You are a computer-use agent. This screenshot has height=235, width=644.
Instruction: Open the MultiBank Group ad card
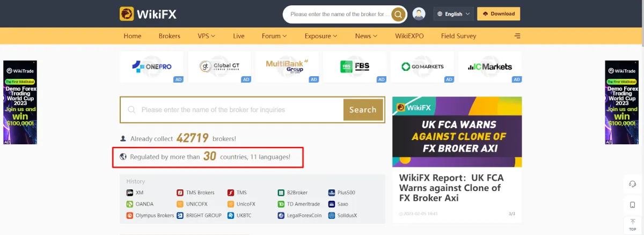pyautogui.click(x=287, y=67)
